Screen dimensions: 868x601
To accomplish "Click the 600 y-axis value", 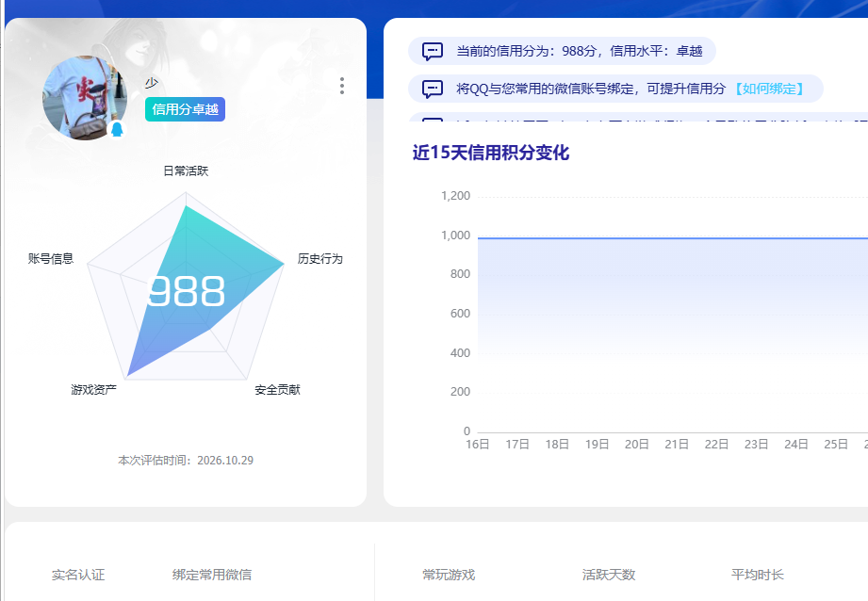I will [460, 314].
